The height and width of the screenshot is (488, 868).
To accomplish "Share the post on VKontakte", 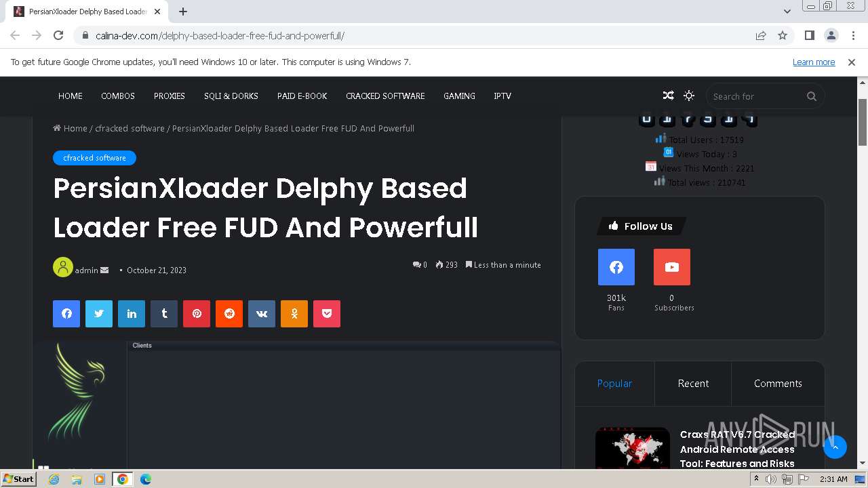I will coord(262,314).
